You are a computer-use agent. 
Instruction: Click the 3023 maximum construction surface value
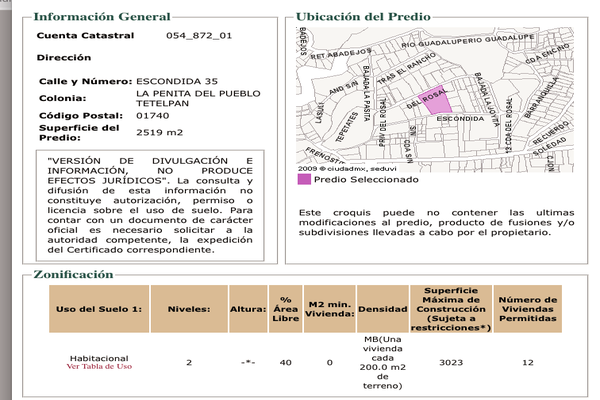[x=451, y=362]
